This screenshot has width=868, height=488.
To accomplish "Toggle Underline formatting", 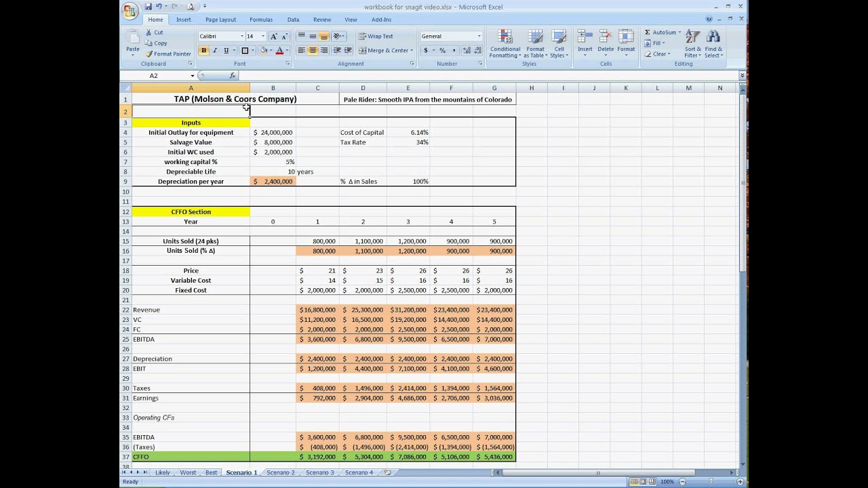I will click(x=226, y=50).
